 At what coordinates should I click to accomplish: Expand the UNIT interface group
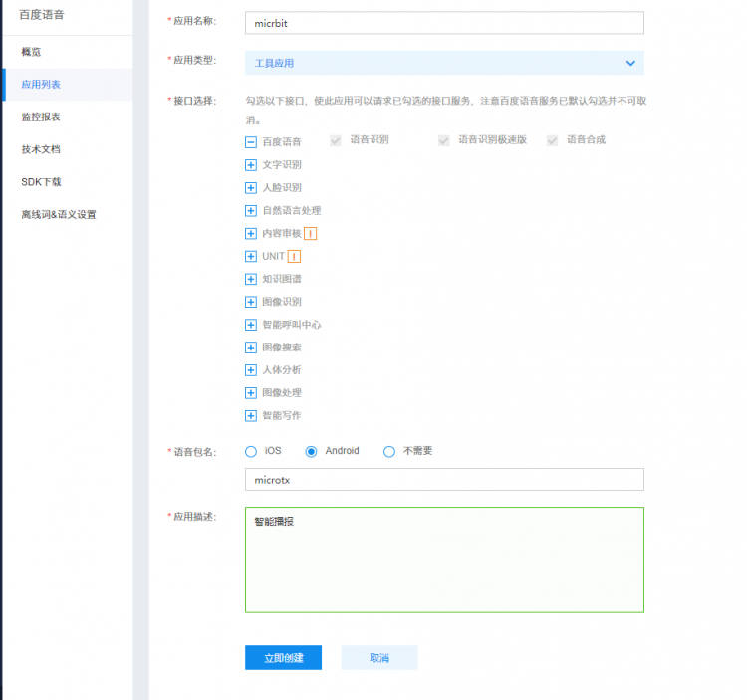[251, 256]
